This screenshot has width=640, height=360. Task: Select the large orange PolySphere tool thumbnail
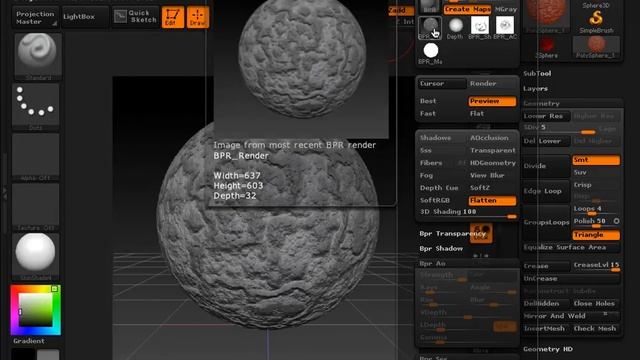(546, 16)
